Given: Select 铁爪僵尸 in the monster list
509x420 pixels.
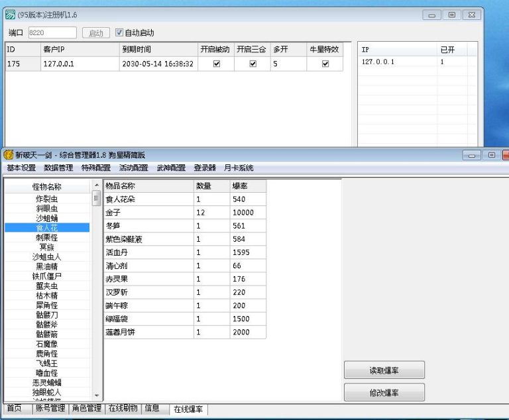Looking at the screenshot, I should tap(46, 276).
